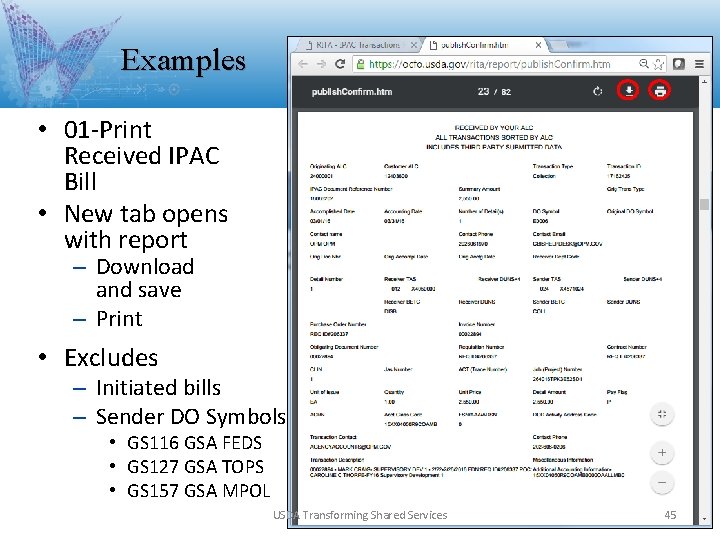Screen dimensions: 720x540
Task: Click the 'IPAC Document Reference Number' label
Action: click(351, 189)
